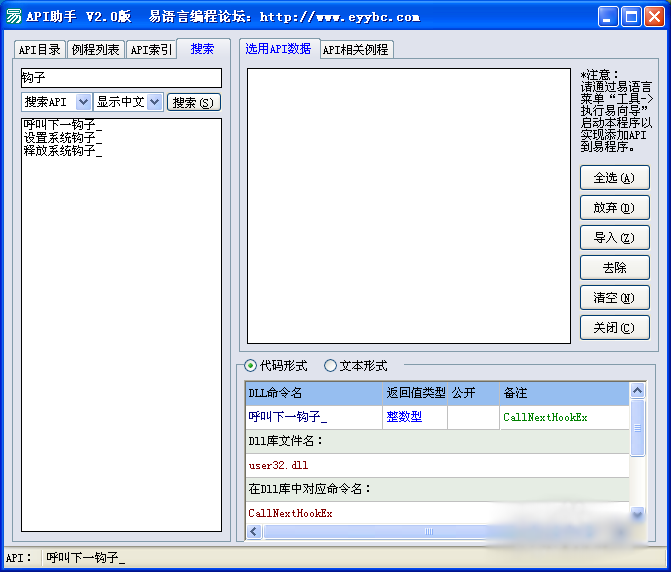Click the API助手 app icon in title bar
Viewport: 671px width, 572px height.
pyautogui.click(x=14, y=16)
